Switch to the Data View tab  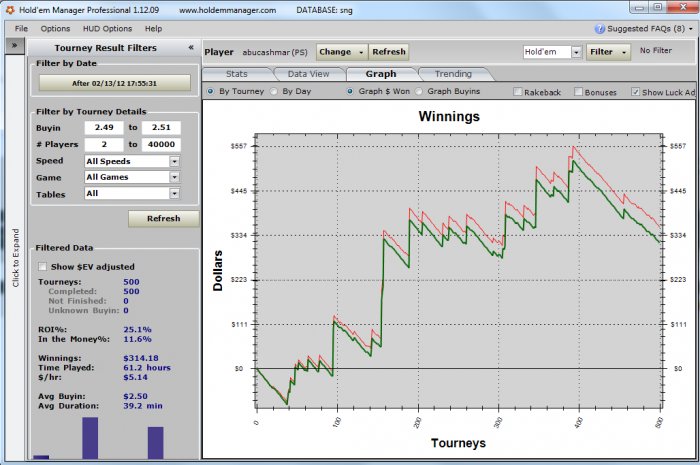[x=310, y=74]
